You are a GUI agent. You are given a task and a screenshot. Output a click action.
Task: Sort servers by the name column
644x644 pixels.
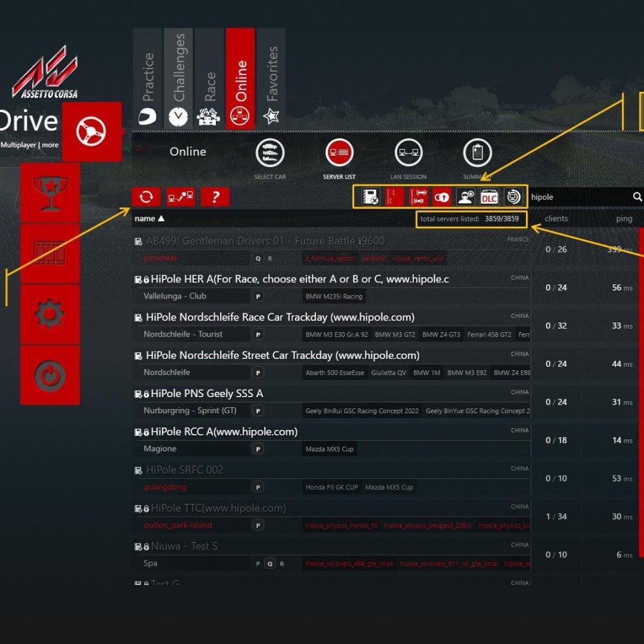(150, 219)
